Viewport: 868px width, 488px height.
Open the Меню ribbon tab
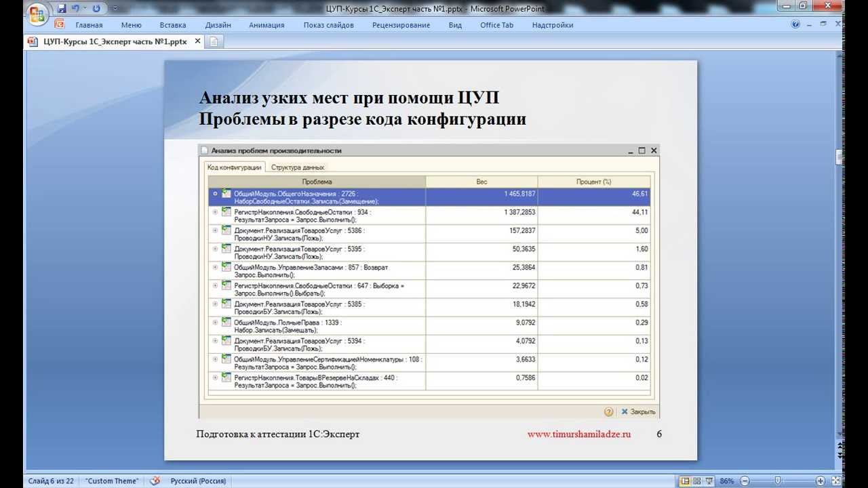pos(132,25)
